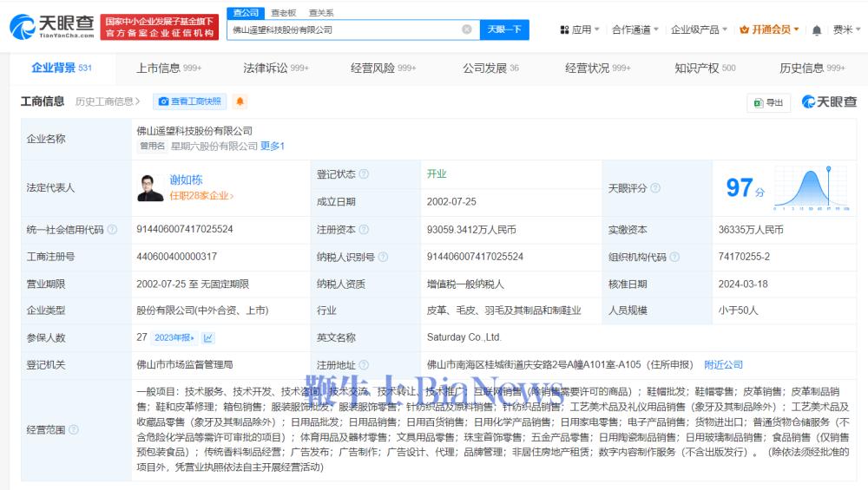Screen dimensions: 868x490
Task: Open the 谢如栋 legal representative link
Action: point(186,180)
